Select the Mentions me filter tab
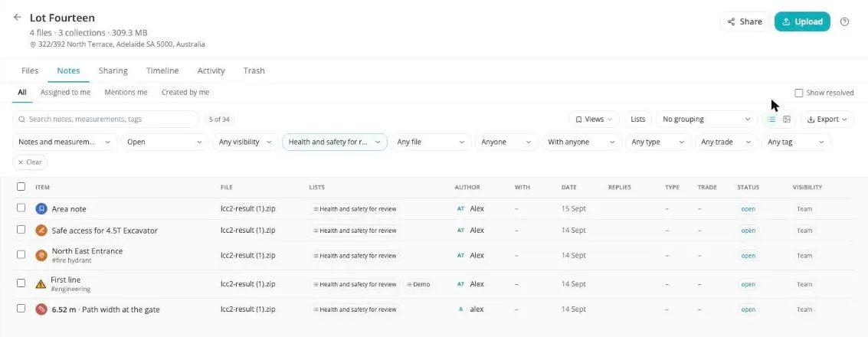The width and height of the screenshot is (868, 337). click(126, 93)
